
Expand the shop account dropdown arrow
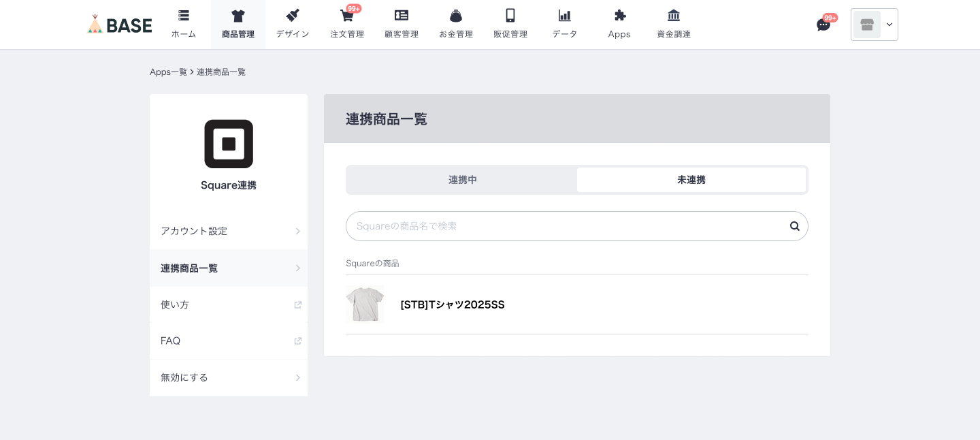pyautogui.click(x=889, y=25)
